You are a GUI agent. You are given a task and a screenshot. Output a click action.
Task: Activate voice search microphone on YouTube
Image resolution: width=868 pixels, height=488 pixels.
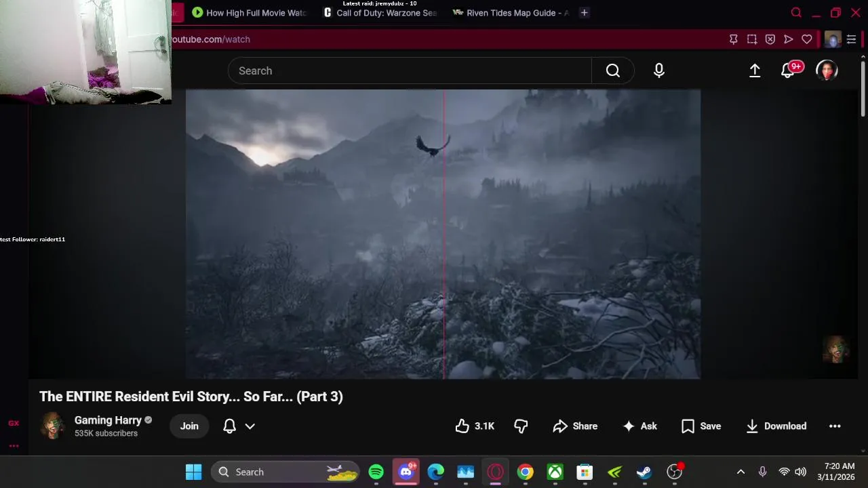(659, 70)
